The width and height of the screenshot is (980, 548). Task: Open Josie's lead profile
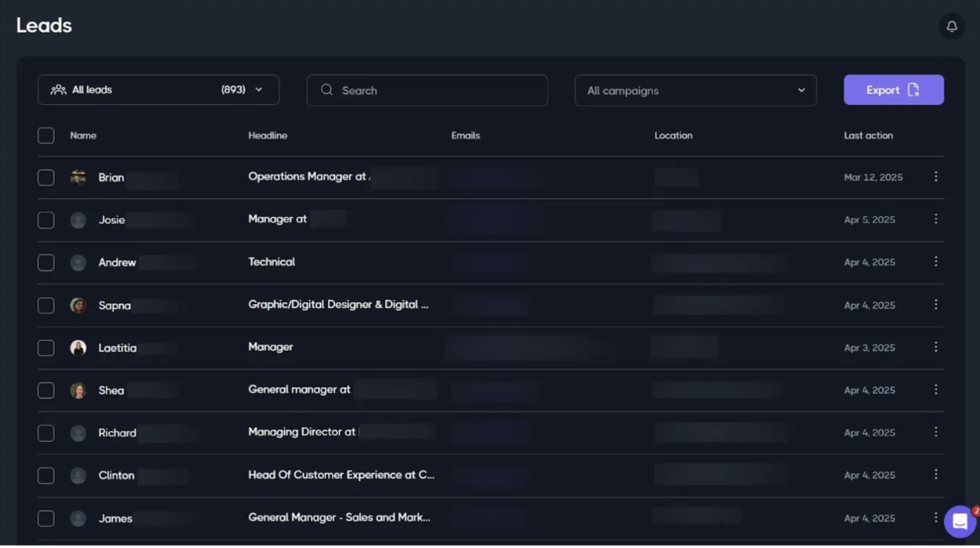(x=112, y=220)
